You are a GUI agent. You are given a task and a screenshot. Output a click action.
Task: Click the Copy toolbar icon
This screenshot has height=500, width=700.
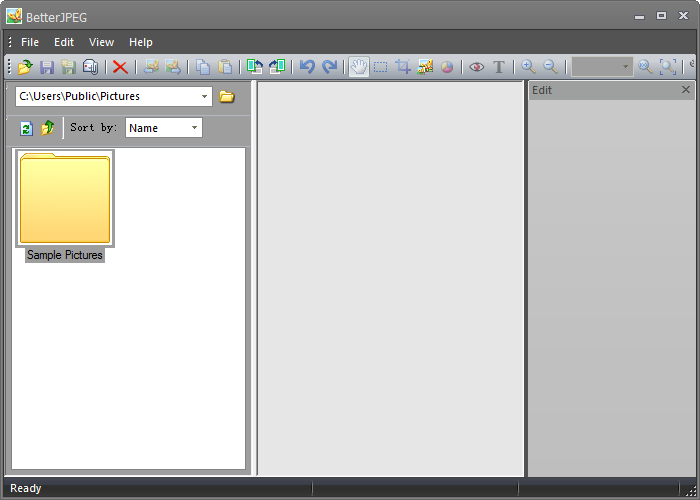pos(203,67)
